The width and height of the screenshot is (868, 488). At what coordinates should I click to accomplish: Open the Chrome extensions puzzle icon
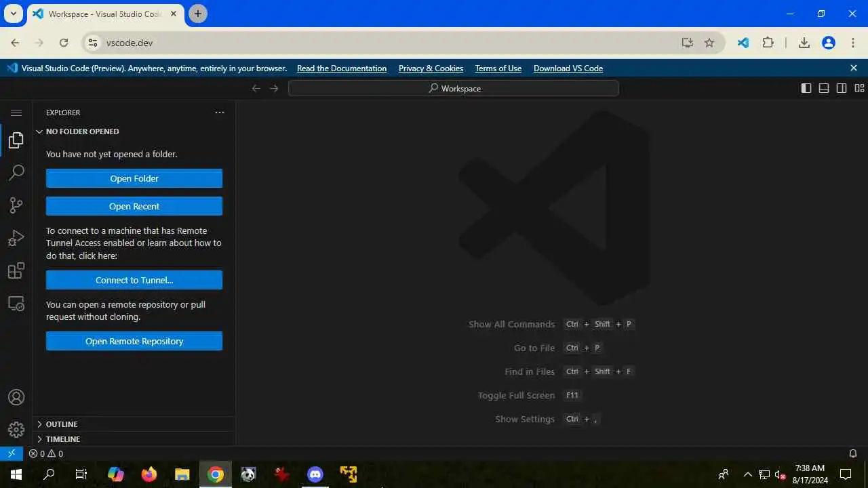[768, 43]
